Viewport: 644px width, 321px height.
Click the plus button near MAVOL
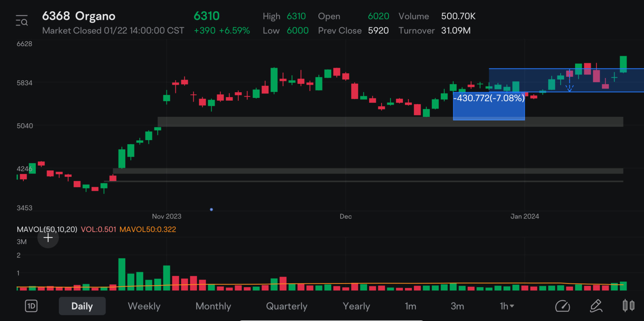[x=48, y=238]
